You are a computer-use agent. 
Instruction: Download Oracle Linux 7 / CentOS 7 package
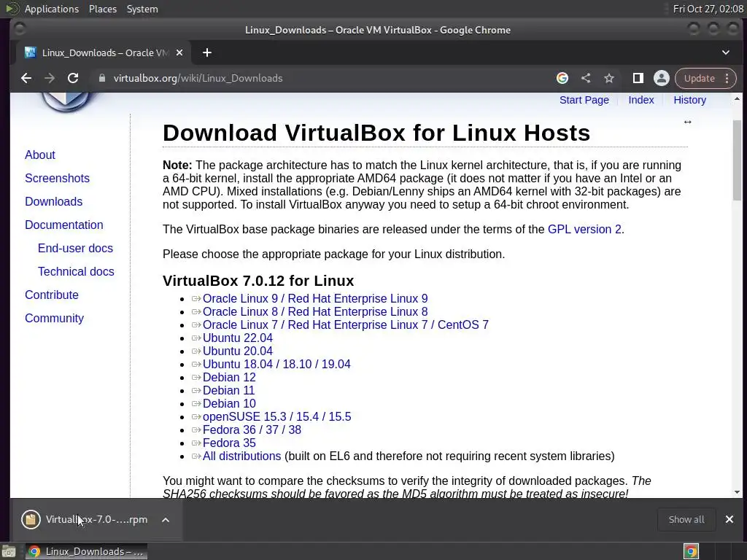tap(345, 324)
